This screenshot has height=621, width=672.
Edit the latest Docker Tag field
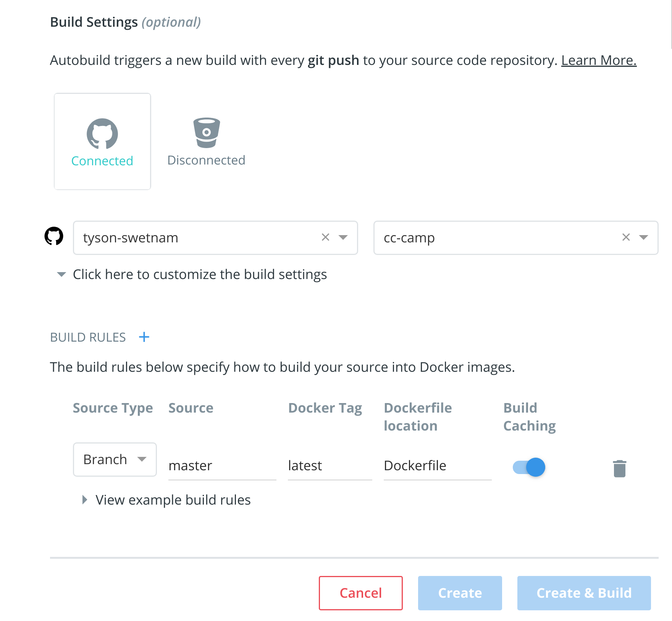(330, 466)
